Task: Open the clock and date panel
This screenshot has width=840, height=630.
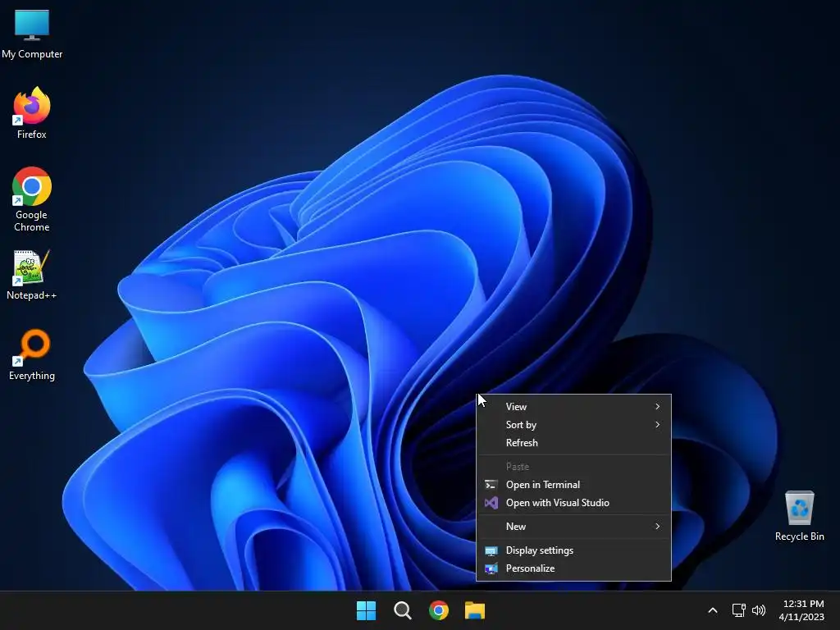Action: tap(801, 610)
